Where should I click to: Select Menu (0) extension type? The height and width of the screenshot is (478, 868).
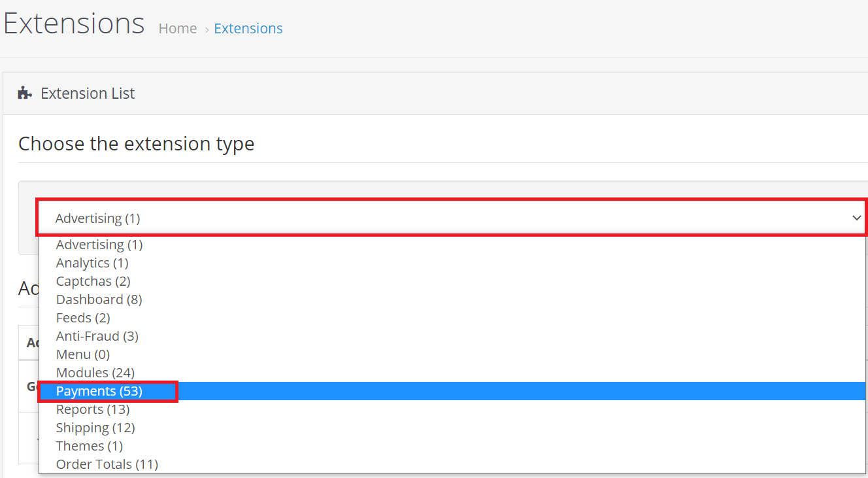83,354
